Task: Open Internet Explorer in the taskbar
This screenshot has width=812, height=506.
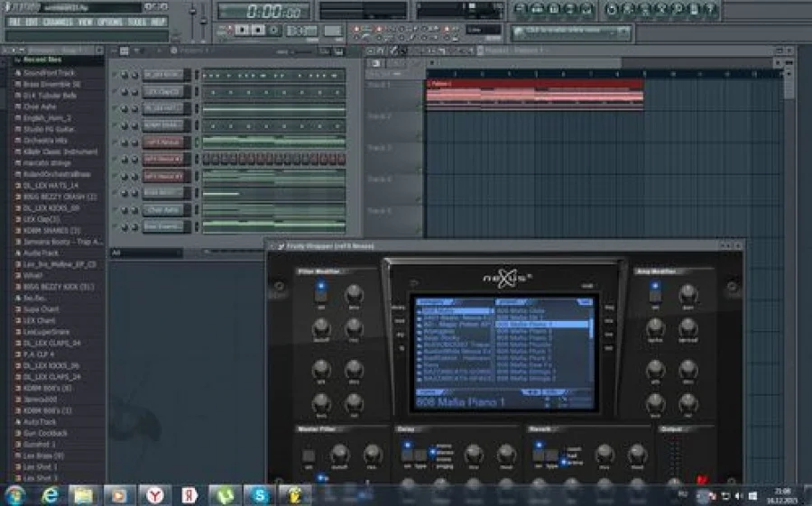Action: coord(50,494)
